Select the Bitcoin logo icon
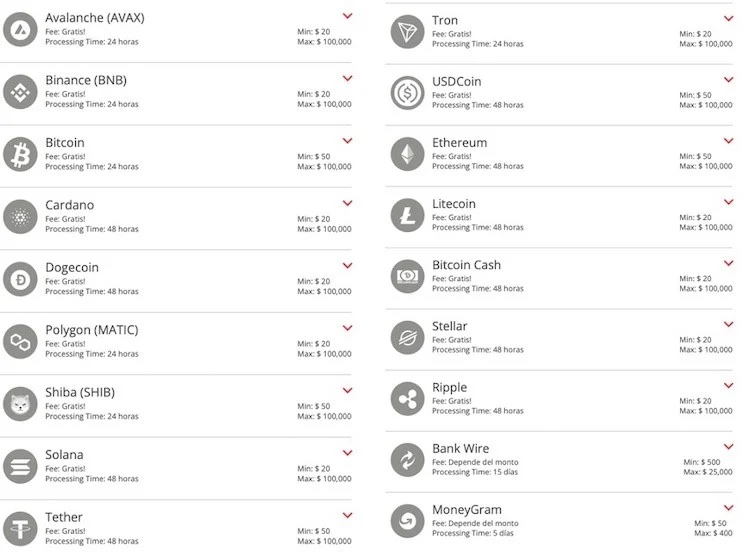 (20, 154)
